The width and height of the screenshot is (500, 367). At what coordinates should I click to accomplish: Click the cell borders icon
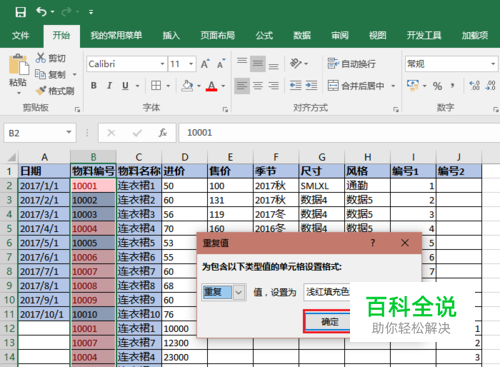156,85
